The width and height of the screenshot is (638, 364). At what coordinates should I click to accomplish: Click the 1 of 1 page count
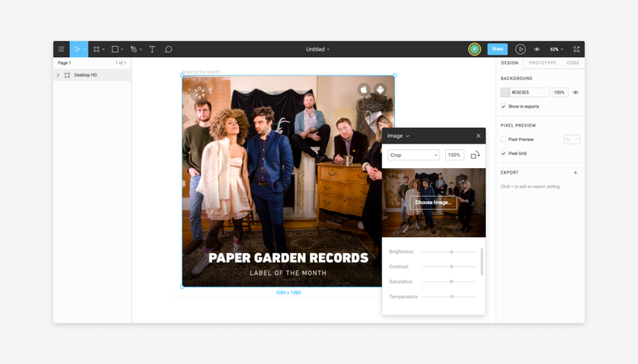coord(121,63)
